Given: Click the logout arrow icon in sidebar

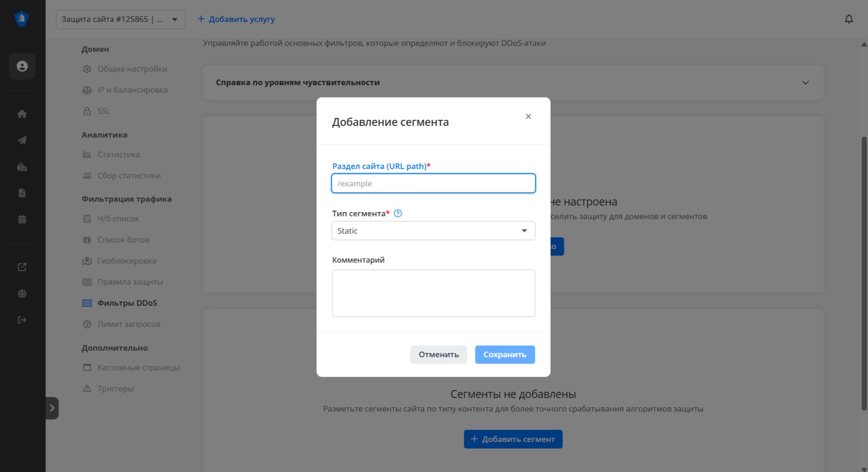Looking at the screenshot, I should [22, 320].
